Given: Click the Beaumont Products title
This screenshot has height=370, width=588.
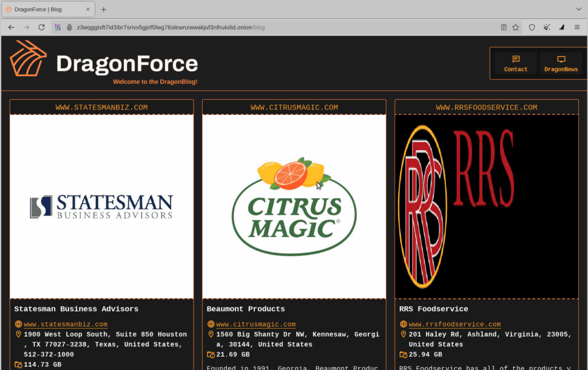Looking at the screenshot, I should click(246, 309).
